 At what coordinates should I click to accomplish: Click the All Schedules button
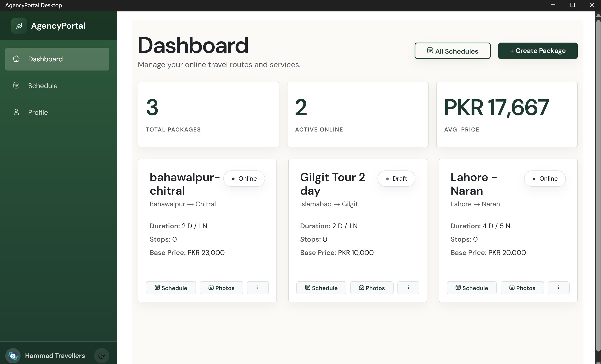click(x=452, y=51)
